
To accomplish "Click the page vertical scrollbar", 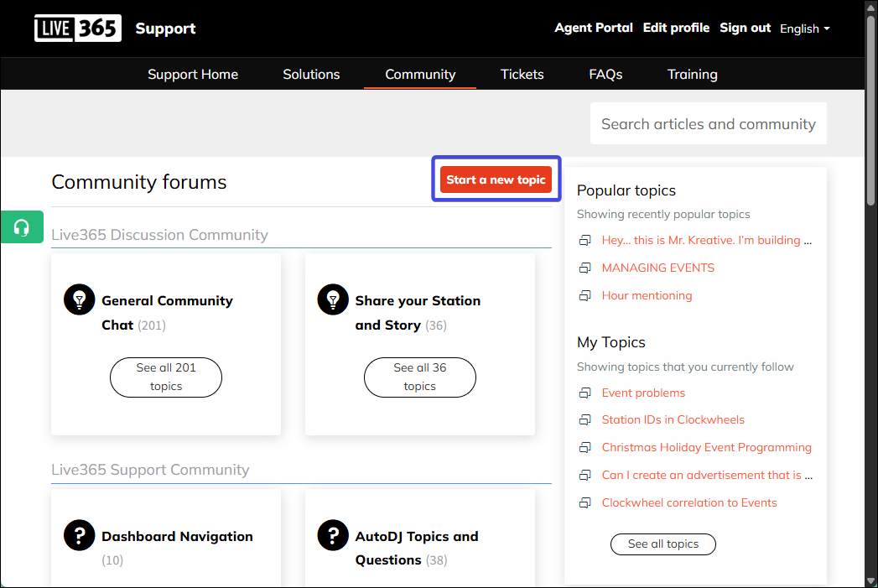I will [x=870, y=109].
